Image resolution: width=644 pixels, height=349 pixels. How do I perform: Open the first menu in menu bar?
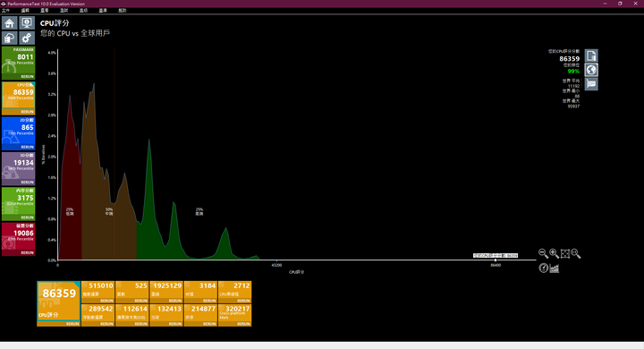5,10
